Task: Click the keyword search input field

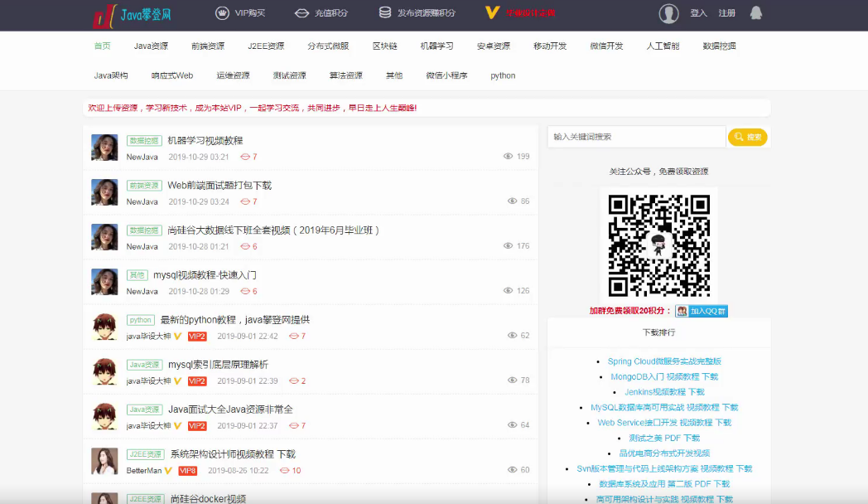Action: [x=635, y=136]
